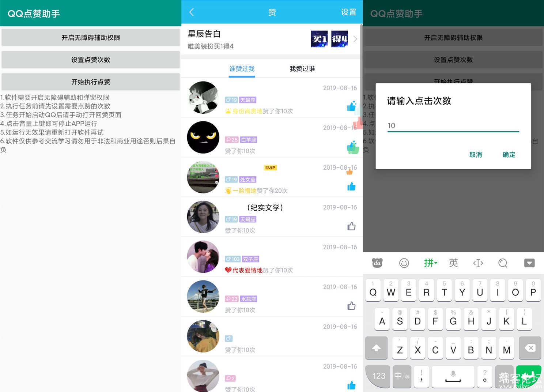Click the click-count input field showing 10
The width and height of the screenshot is (544, 392).
tap(453, 126)
